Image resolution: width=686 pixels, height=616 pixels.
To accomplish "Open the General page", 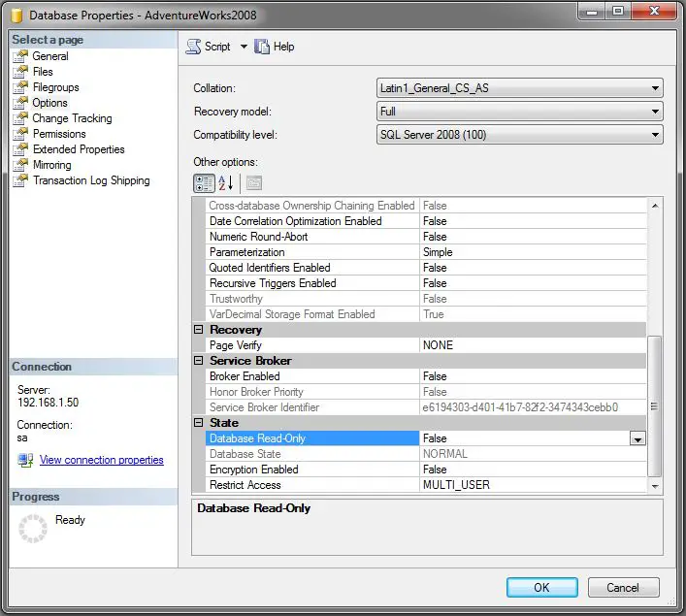I will [x=50, y=56].
